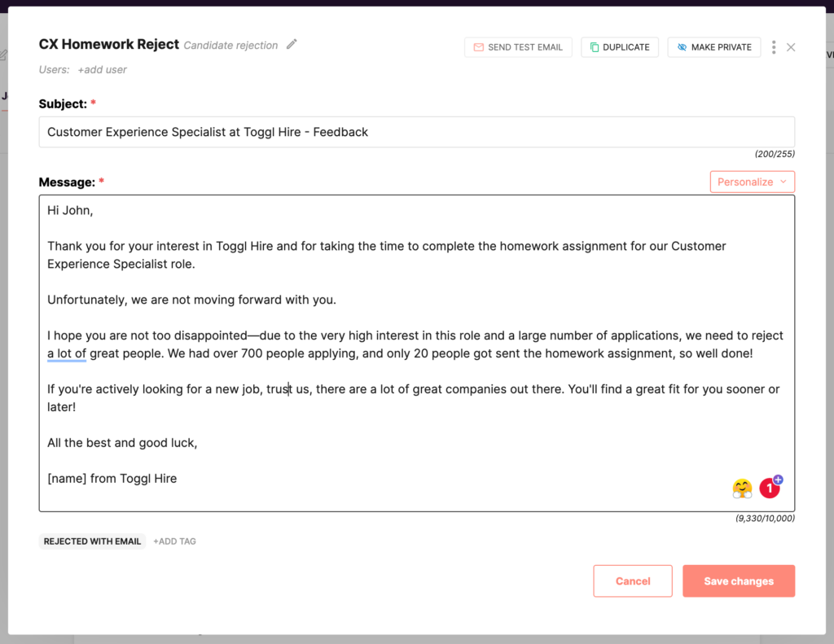Open the three-dot overflow menu
This screenshot has width=834, height=644.
click(773, 46)
